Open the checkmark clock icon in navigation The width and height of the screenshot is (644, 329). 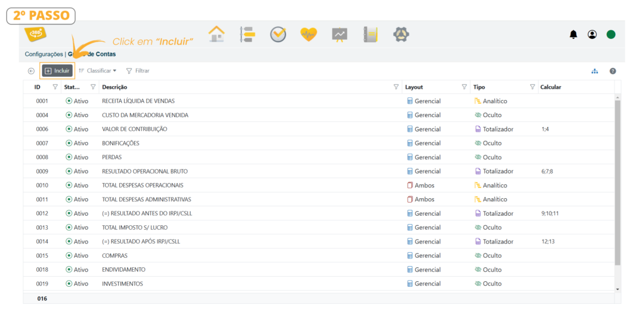pos(278,35)
